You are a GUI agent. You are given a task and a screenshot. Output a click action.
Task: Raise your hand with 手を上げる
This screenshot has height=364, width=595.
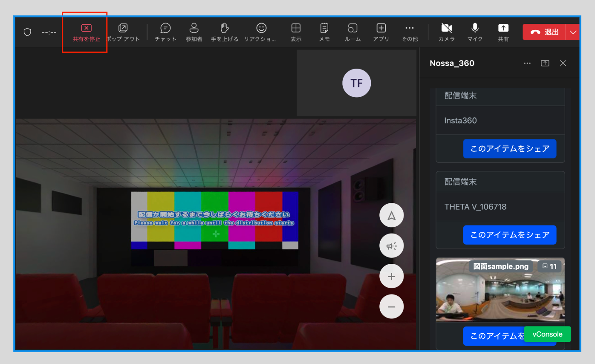pyautogui.click(x=225, y=32)
